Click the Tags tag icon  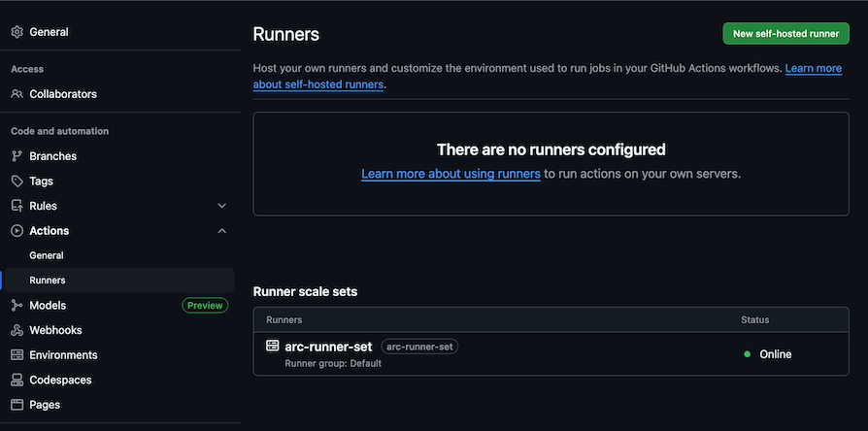(x=17, y=181)
